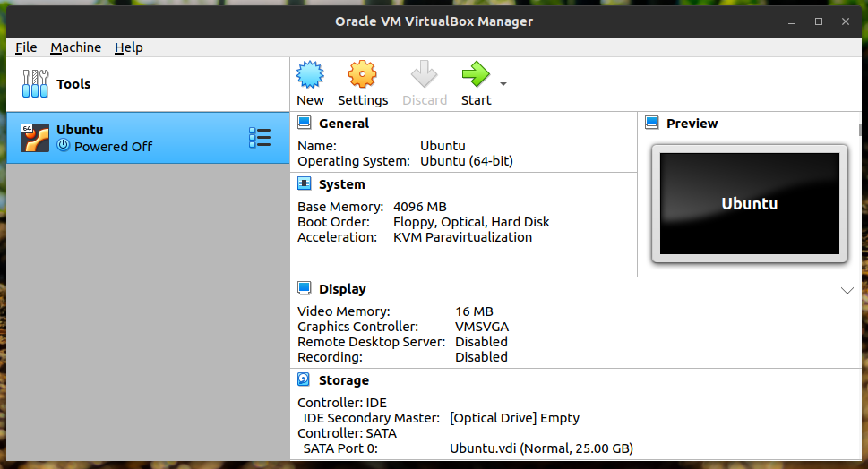Image resolution: width=868 pixels, height=469 pixels.
Task: Click the Ubuntu preview thumbnail
Action: click(750, 204)
